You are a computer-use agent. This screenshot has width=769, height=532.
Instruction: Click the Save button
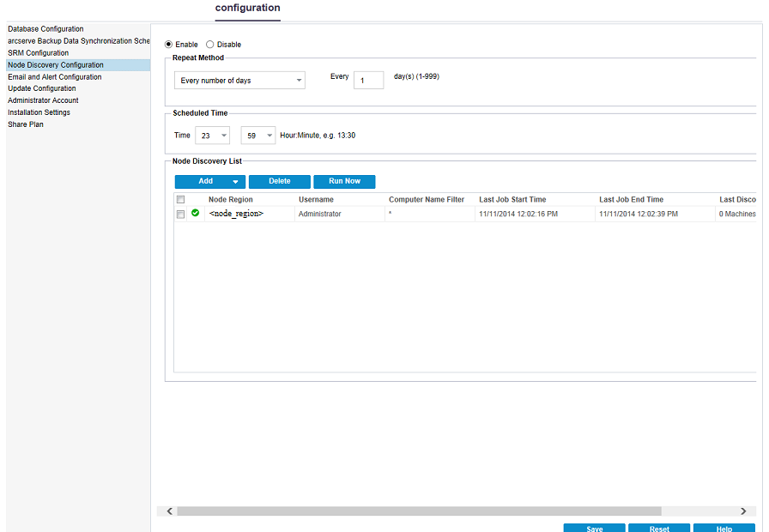[x=594, y=529]
